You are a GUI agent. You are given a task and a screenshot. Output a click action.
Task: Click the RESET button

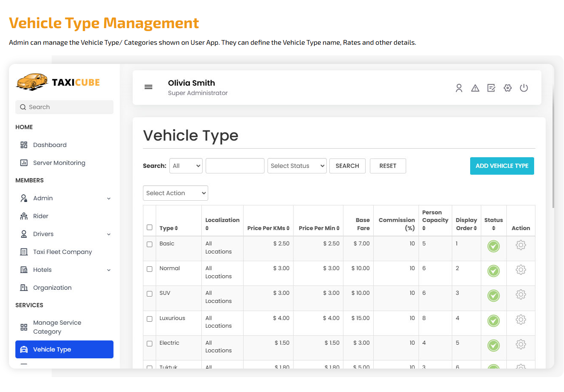[x=388, y=166]
